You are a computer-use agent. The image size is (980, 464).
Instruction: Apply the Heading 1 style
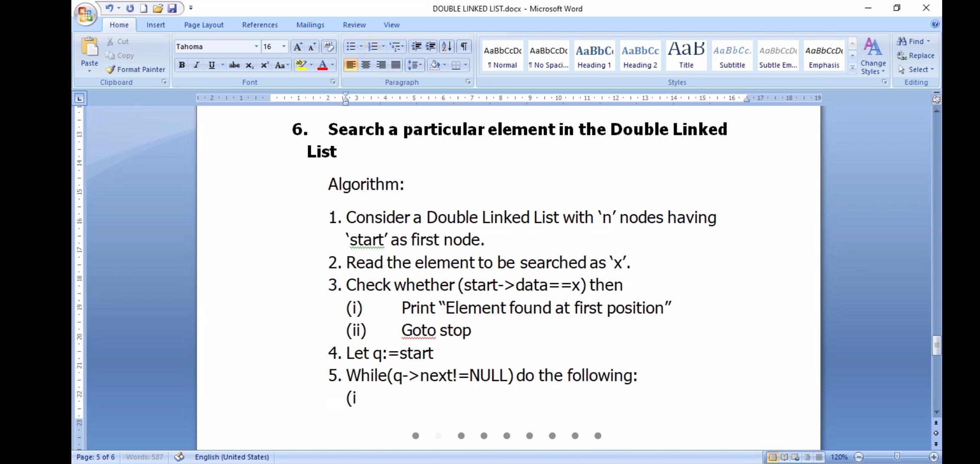pos(594,56)
